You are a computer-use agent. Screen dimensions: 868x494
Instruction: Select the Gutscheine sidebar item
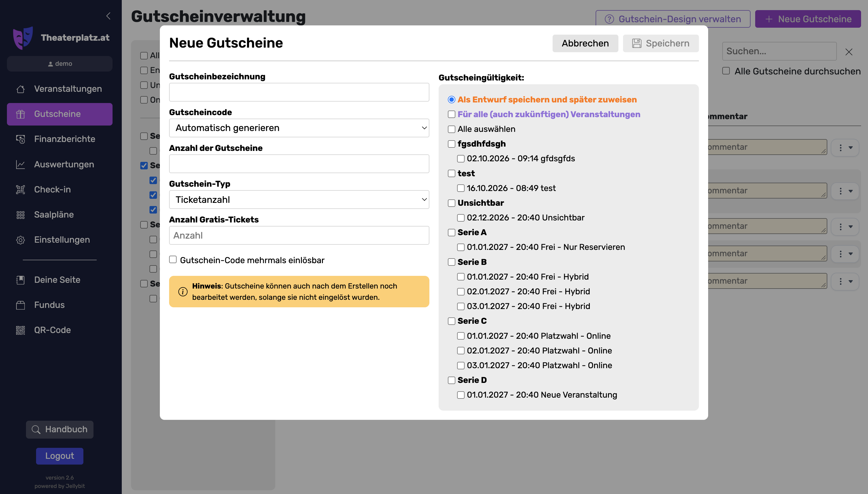(60, 114)
